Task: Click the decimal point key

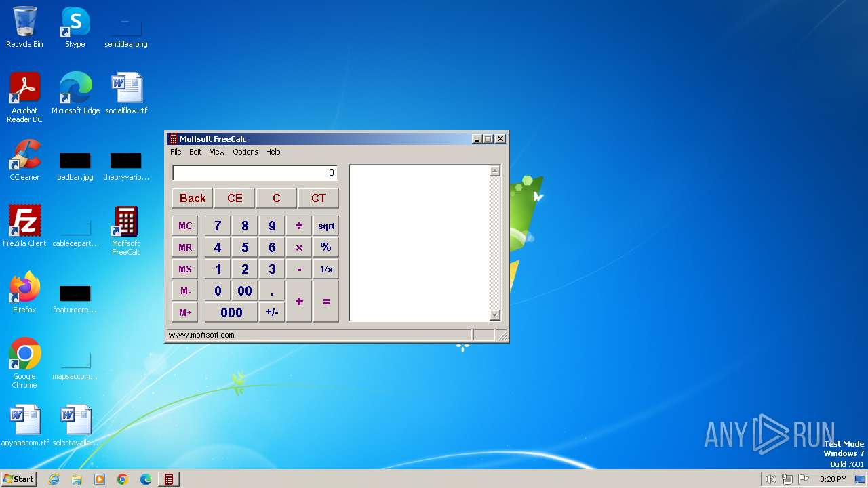Action: tap(272, 291)
